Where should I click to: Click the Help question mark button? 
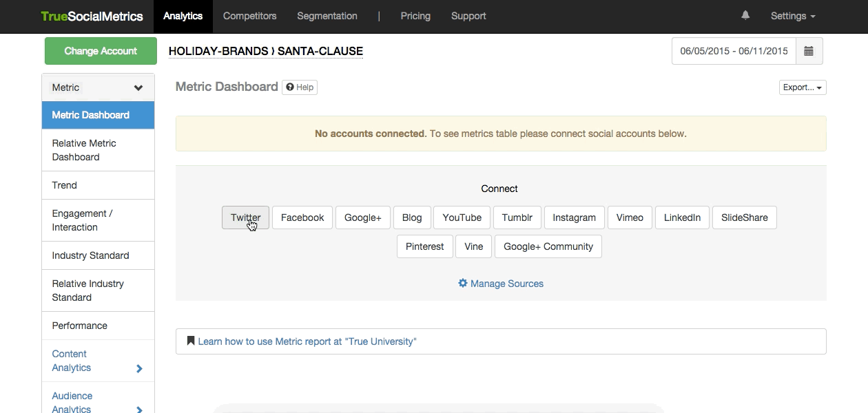300,87
